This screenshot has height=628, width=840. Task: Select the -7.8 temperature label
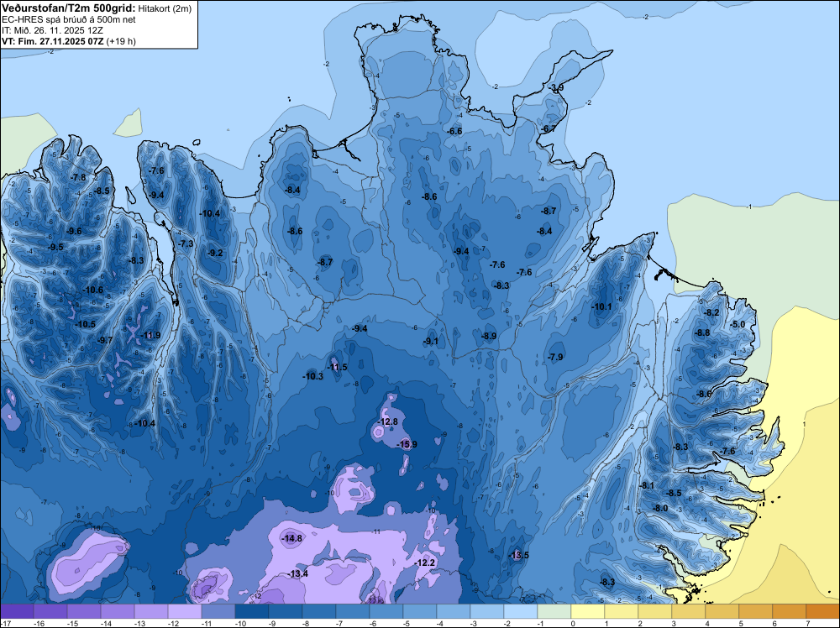coord(78,178)
